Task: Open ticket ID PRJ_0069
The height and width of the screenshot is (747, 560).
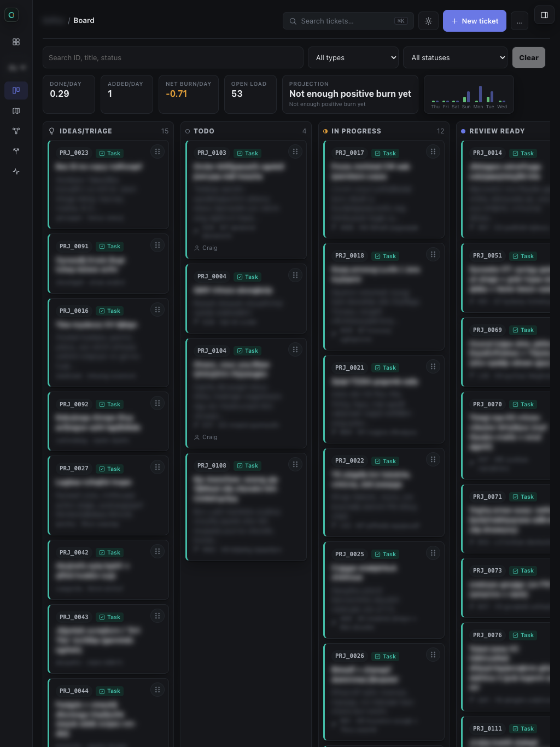Action: [487, 330]
